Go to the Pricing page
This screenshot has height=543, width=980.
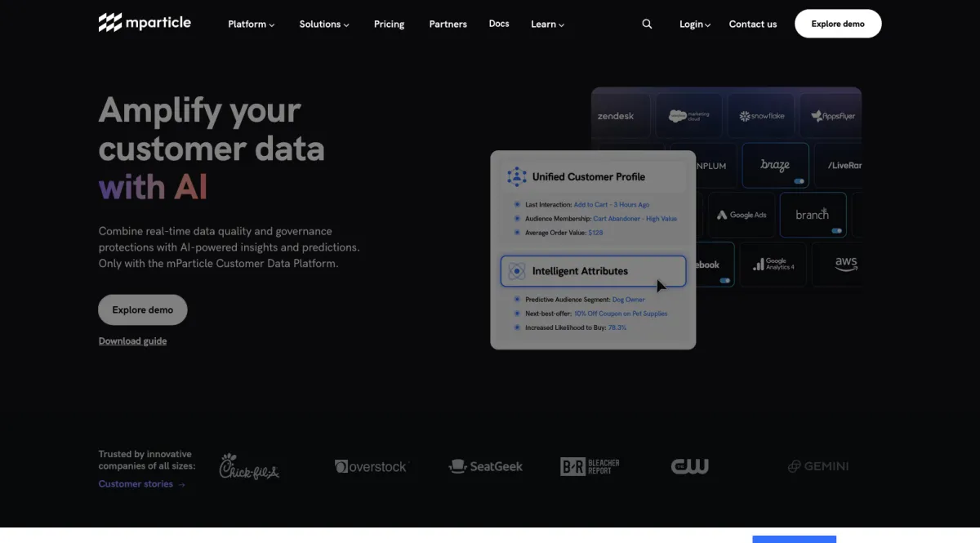(389, 24)
